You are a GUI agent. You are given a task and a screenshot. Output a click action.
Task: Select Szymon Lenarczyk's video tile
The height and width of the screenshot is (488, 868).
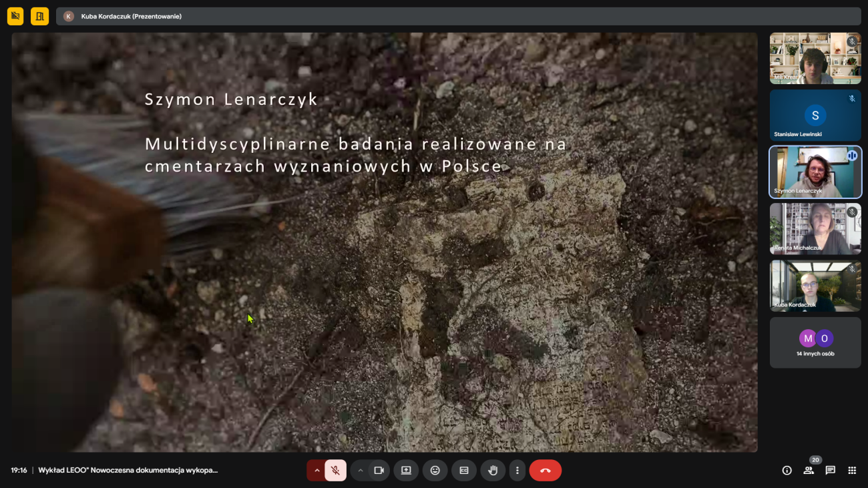tap(815, 172)
